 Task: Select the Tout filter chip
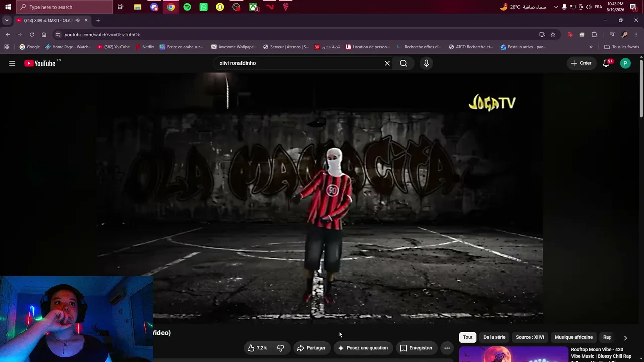(468, 337)
